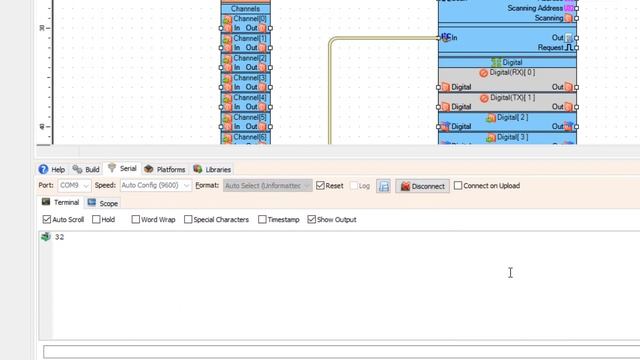Click the terminal line icon beside 32

[x=46, y=237]
